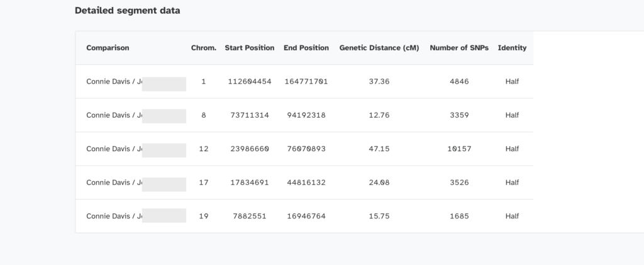Click end position 16946764

(x=306, y=217)
